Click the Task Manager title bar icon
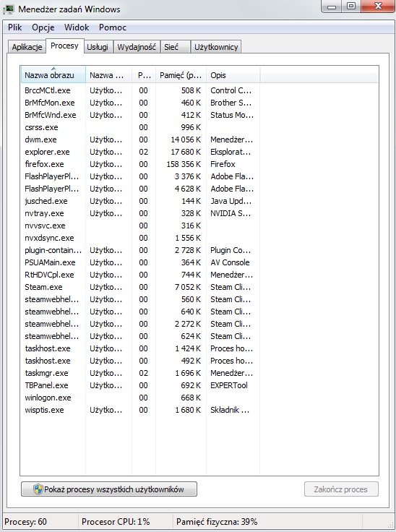396x532 pixels. pyautogui.click(x=8, y=9)
